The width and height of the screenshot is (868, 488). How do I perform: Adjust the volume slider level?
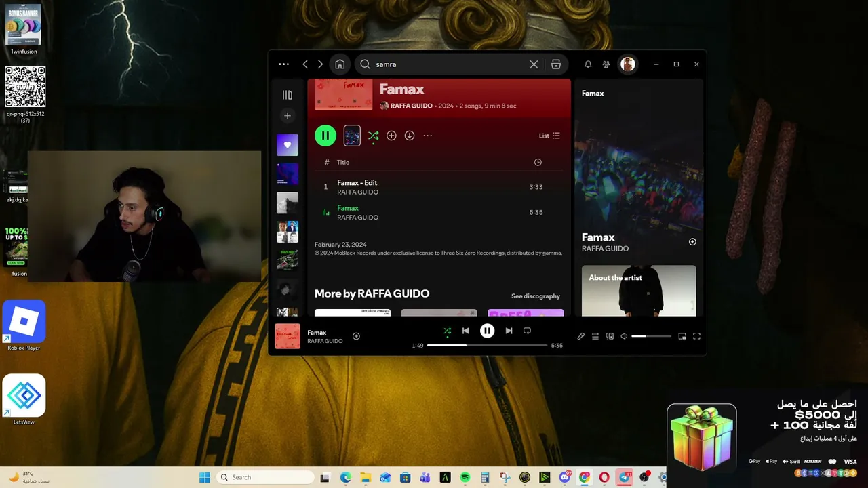click(651, 336)
